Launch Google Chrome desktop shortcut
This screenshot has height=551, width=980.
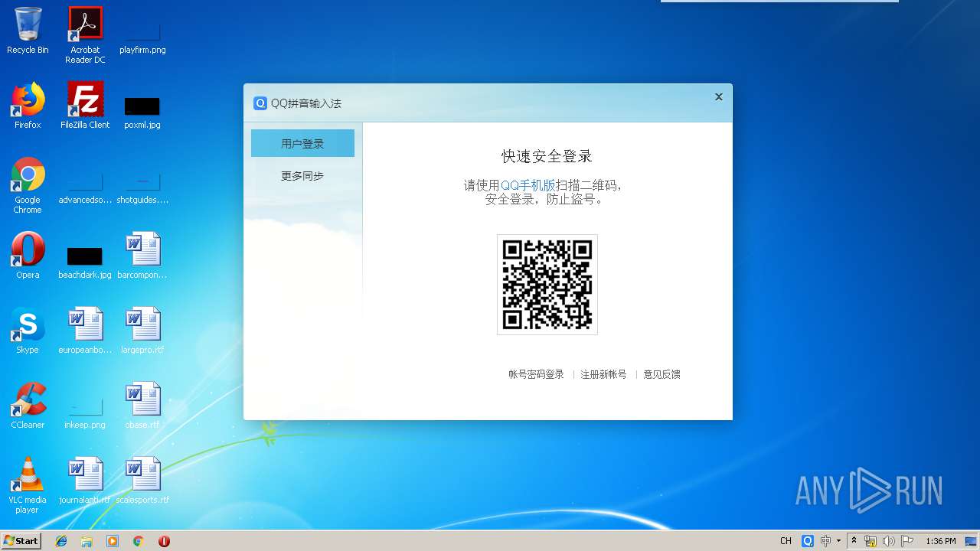tap(28, 185)
